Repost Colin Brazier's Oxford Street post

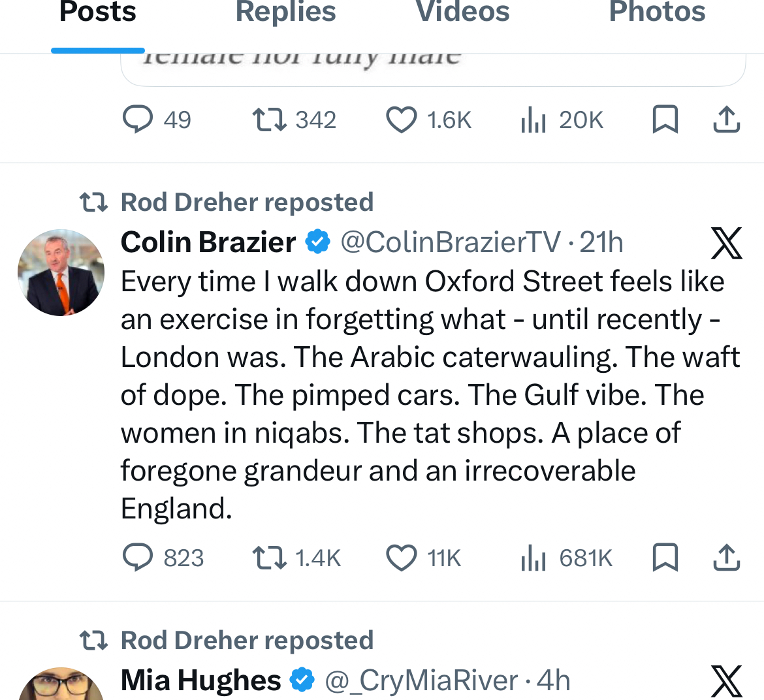269,558
